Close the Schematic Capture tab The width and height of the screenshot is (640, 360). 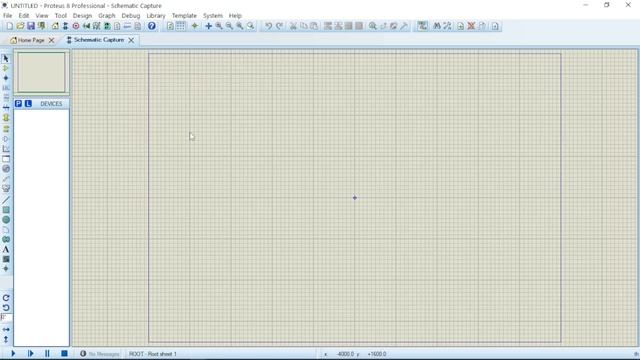131,40
